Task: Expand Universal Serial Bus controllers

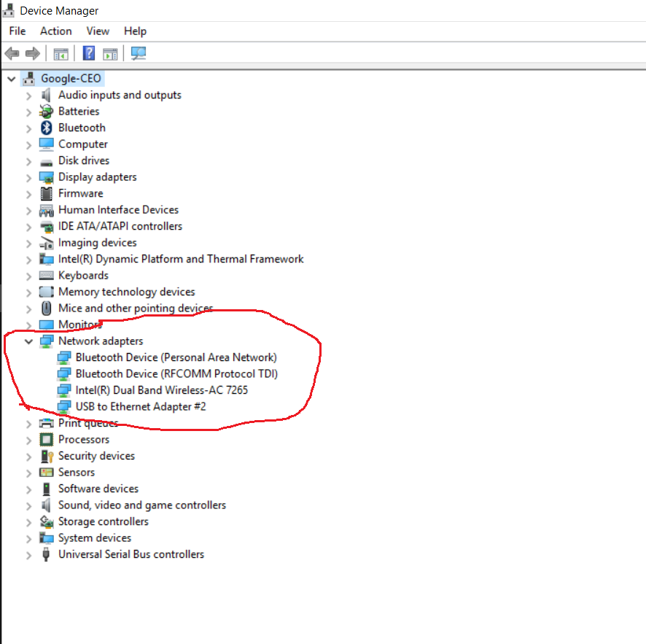Action: [x=28, y=554]
